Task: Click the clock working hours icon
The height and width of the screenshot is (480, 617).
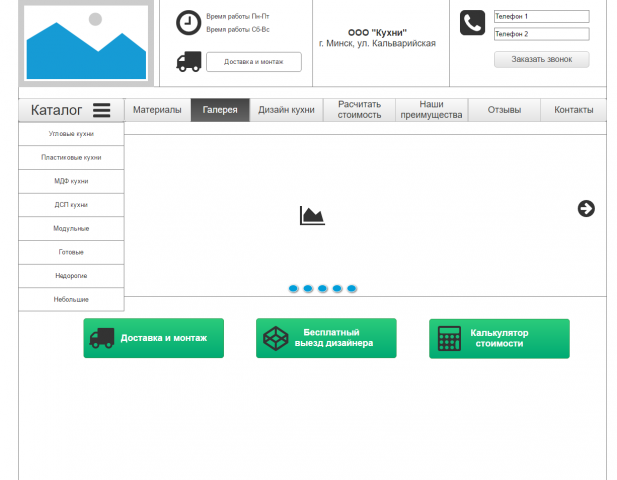Action: (x=188, y=23)
